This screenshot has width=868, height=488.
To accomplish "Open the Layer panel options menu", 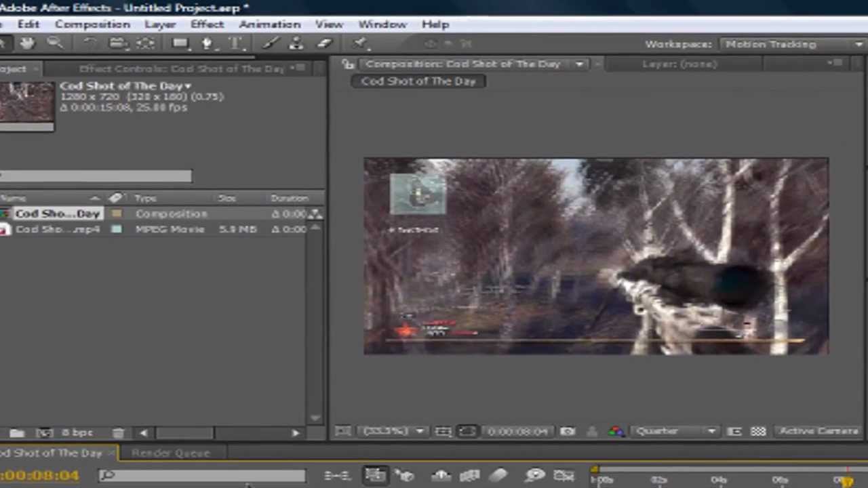I will (x=835, y=63).
